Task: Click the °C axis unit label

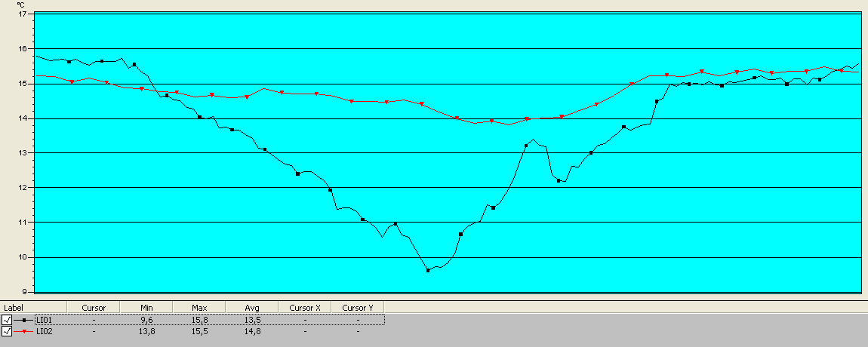Action: click(21, 5)
